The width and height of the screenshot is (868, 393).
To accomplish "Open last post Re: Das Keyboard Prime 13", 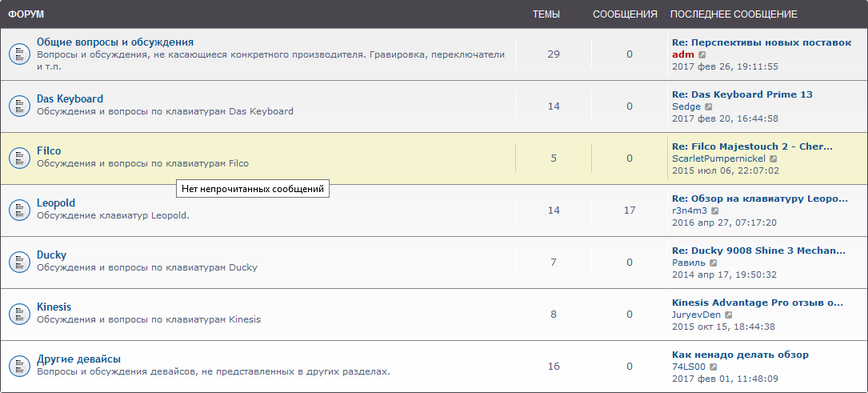I will [742, 94].
